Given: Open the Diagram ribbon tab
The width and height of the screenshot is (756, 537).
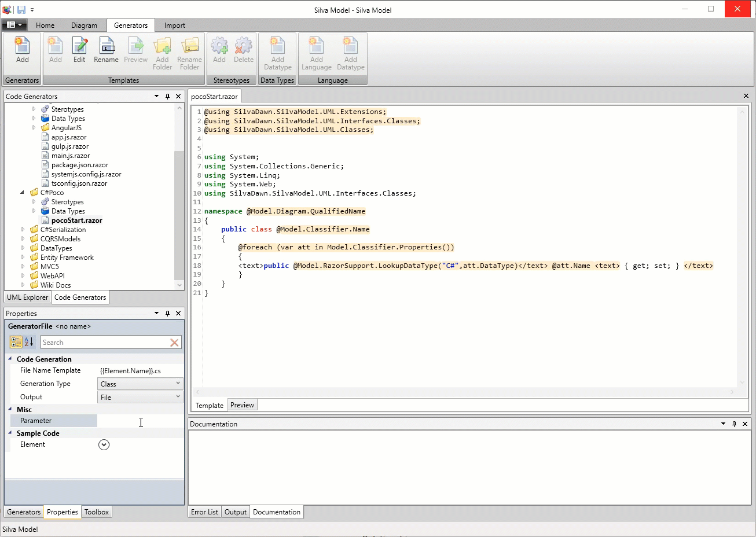Looking at the screenshot, I should click(x=84, y=25).
